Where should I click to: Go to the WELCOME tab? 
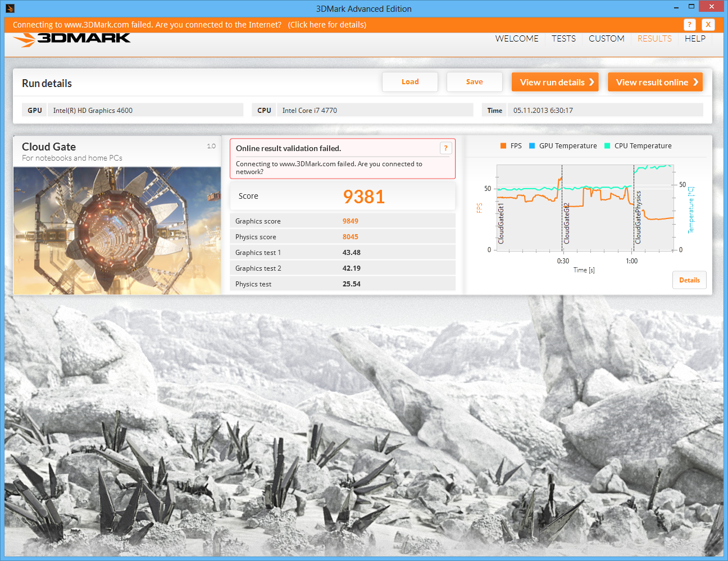coord(517,39)
